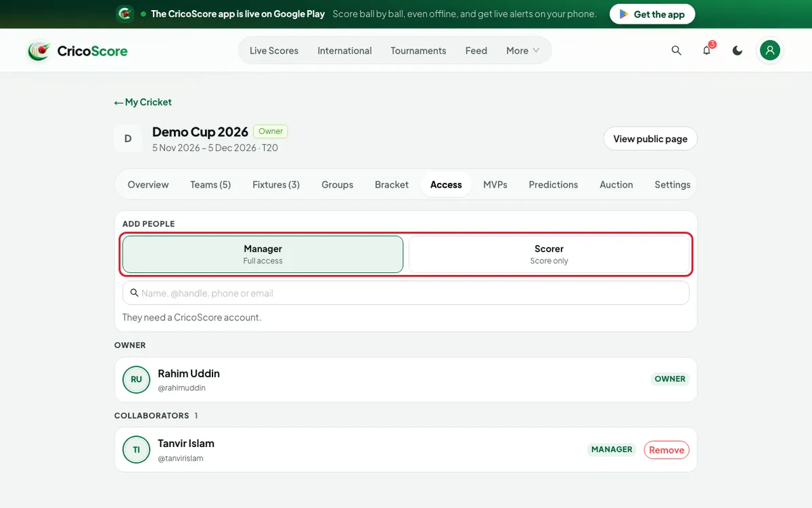Click the CricoScore logo icon
The width and height of the screenshot is (812, 508).
coord(39,51)
